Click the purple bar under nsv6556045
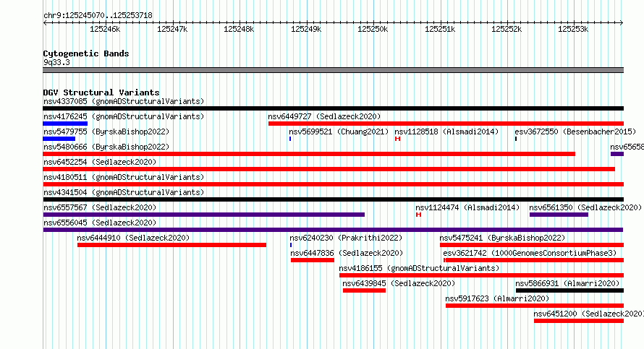 coord(333,230)
